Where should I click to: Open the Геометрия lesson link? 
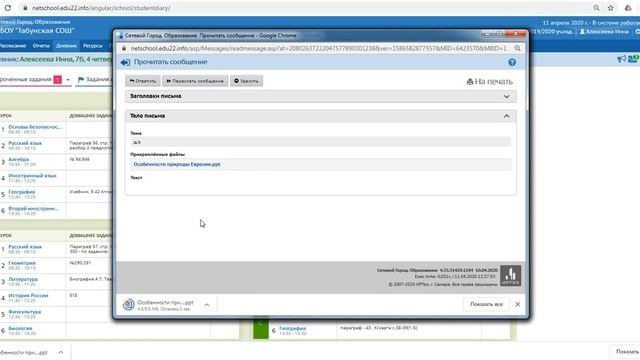click(22, 263)
